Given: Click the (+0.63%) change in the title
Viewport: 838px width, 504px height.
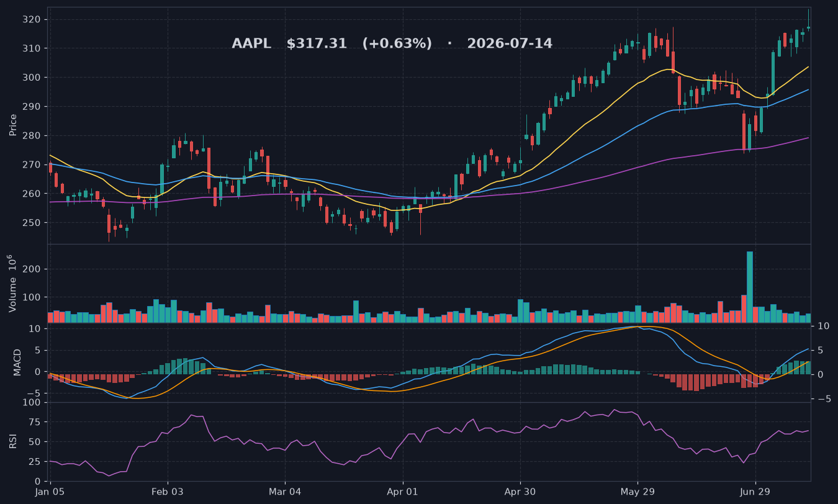Looking at the screenshot, I should point(397,44).
